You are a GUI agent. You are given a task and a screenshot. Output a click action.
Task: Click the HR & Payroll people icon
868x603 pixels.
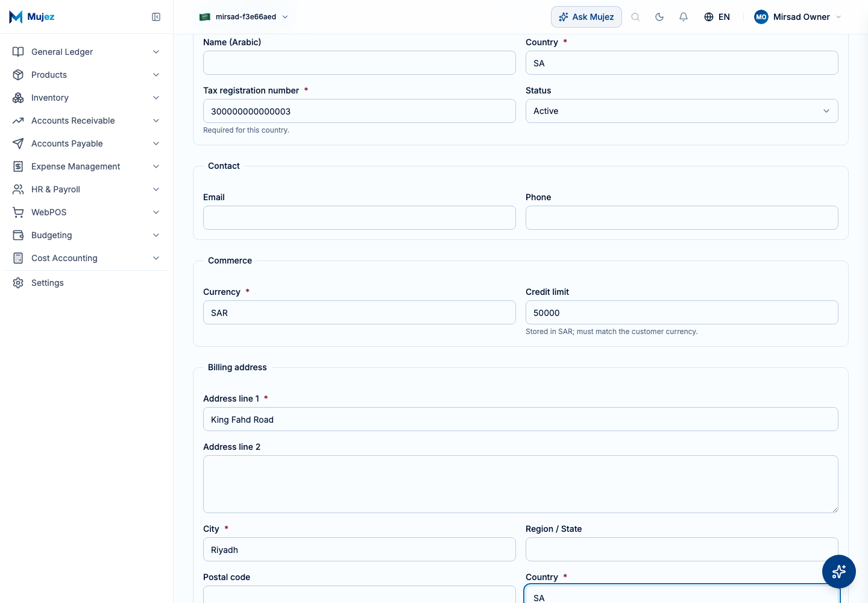18,189
